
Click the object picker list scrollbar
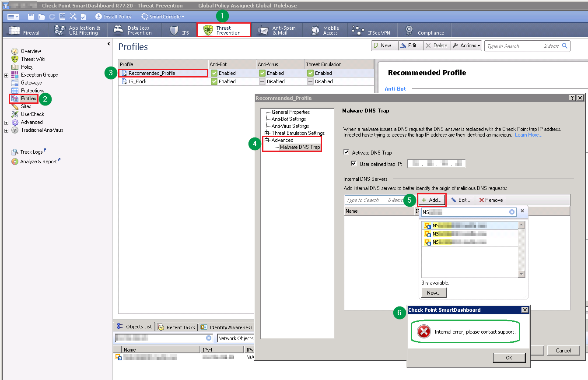pos(521,250)
